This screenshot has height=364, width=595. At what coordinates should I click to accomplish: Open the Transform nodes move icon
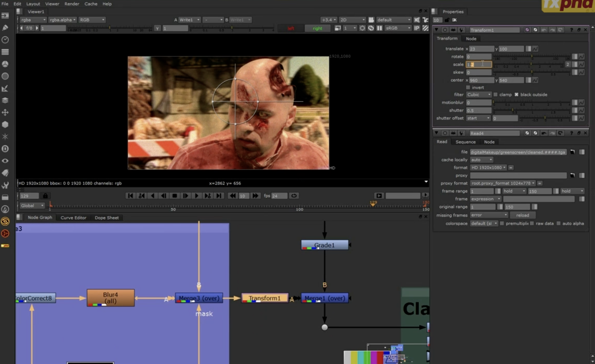[5, 112]
